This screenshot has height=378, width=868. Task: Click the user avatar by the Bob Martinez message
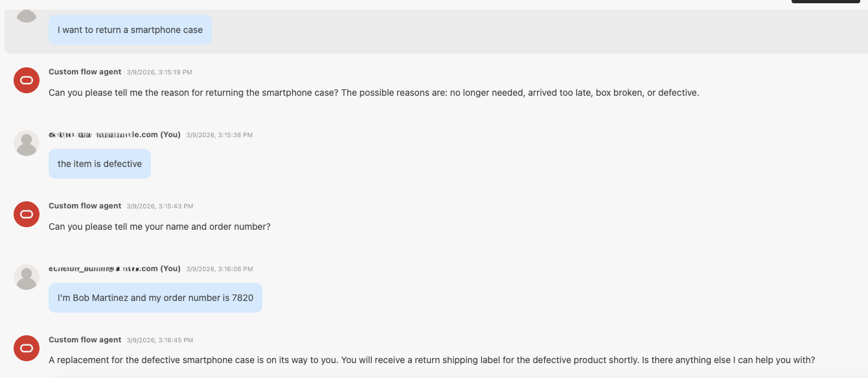[x=26, y=276]
